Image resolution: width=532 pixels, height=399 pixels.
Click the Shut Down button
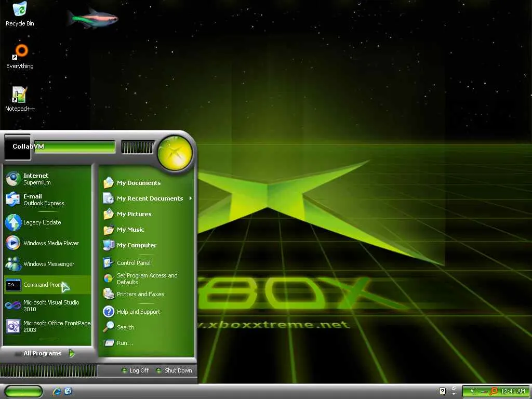click(x=174, y=370)
